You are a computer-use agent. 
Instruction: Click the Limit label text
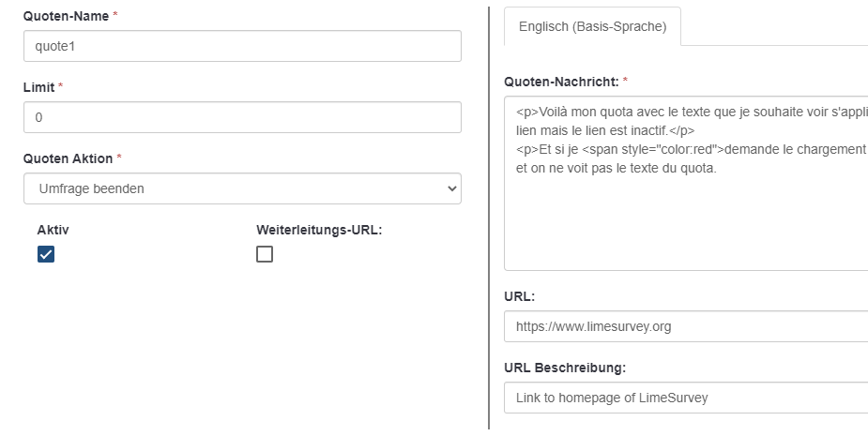pyautogui.click(x=39, y=86)
